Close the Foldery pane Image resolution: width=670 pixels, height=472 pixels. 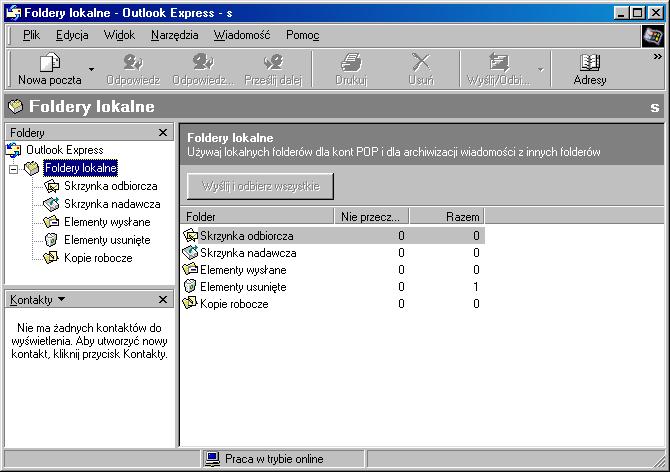pos(163,133)
